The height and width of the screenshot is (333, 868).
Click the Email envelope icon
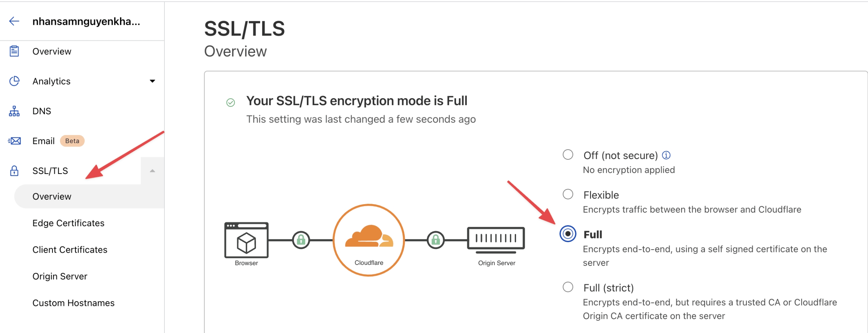pyautogui.click(x=14, y=140)
